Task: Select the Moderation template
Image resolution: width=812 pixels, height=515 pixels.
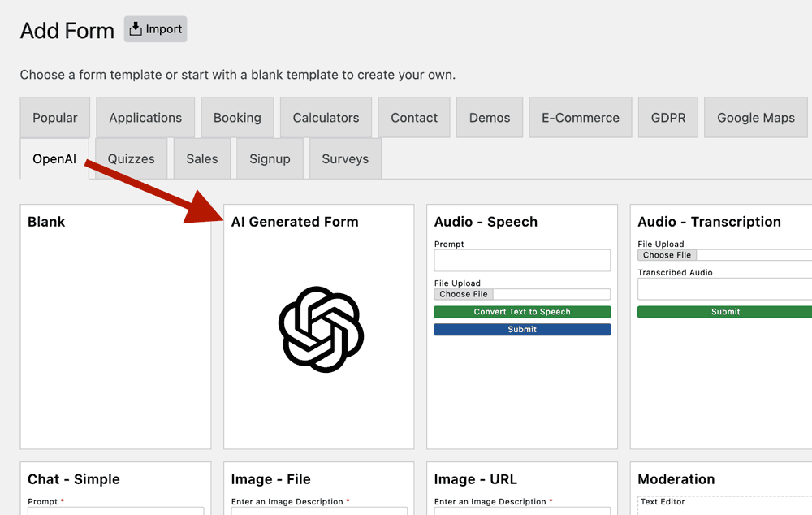Action: coord(721,488)
